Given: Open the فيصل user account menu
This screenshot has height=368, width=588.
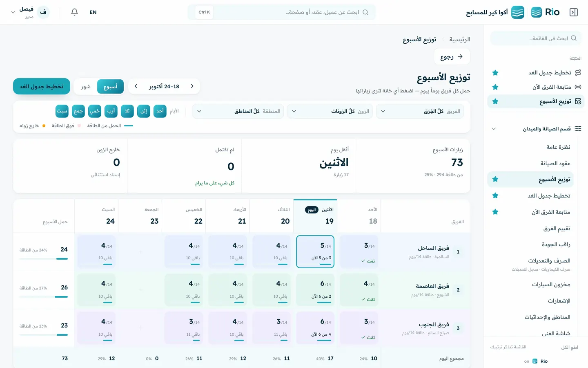Looking at the screenshot, I should 30,12.
